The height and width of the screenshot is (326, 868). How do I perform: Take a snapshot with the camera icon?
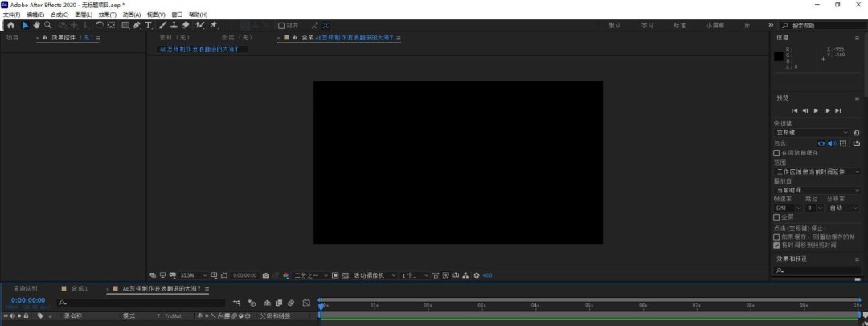(x=266, y=275)
